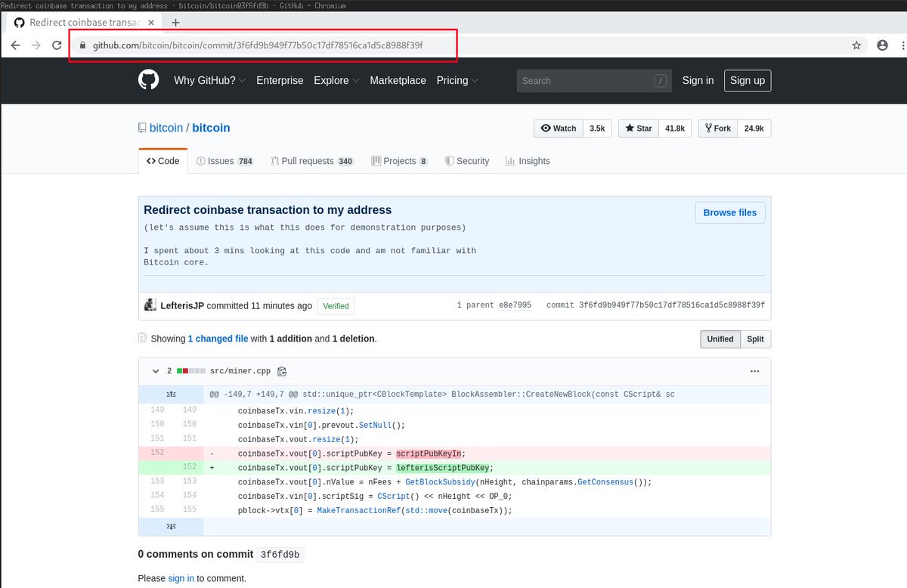Click old line number 152
This screenshot has width=907, height=588.
[x=157, y=453]
